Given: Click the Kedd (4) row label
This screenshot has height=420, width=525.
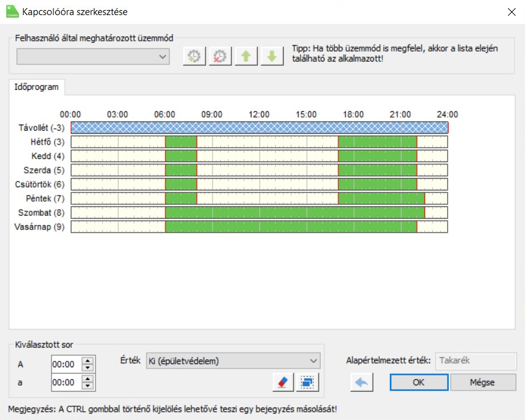Looking at the screenshot, I should pos(48,156).
